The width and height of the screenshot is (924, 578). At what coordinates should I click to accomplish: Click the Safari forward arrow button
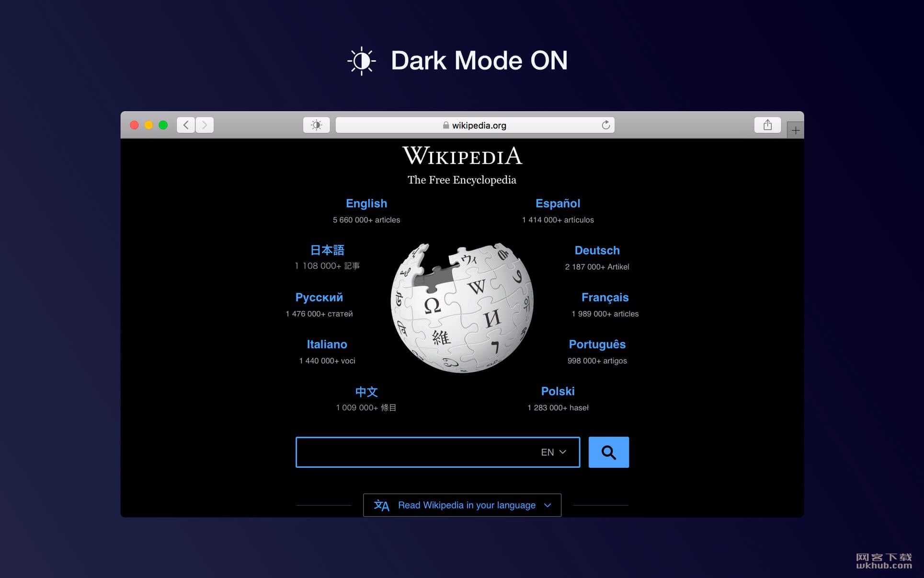point(205,125)
